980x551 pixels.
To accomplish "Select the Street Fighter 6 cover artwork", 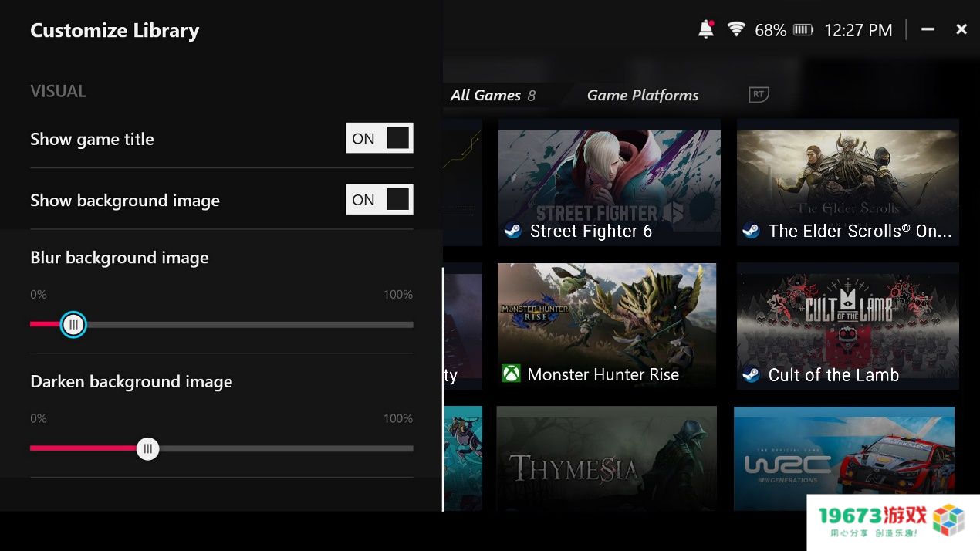I will [610, 182].
